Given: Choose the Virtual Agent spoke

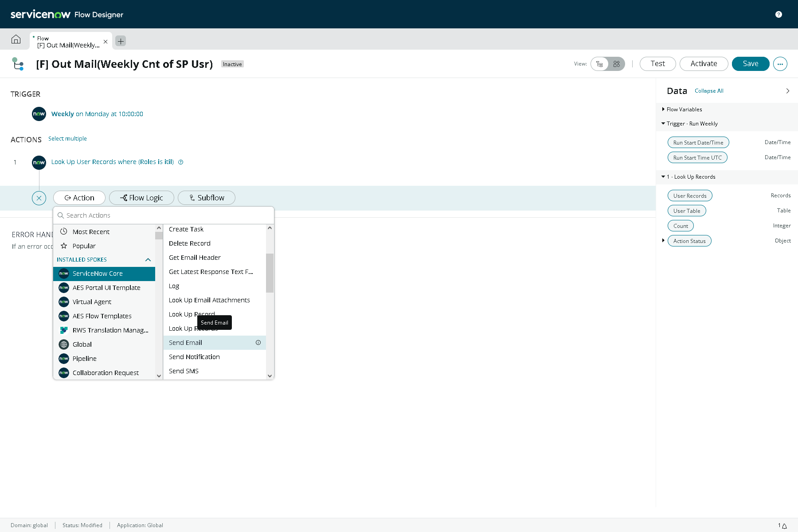Looking at the screenshot, I should tap(104, 302).
